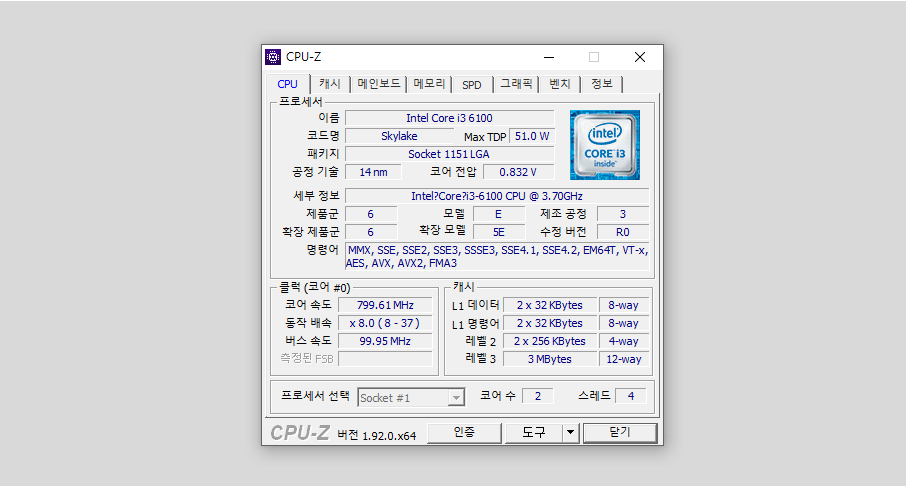
Task: Click the 99.95 MHz bus speed value
Action: (385, 341)
